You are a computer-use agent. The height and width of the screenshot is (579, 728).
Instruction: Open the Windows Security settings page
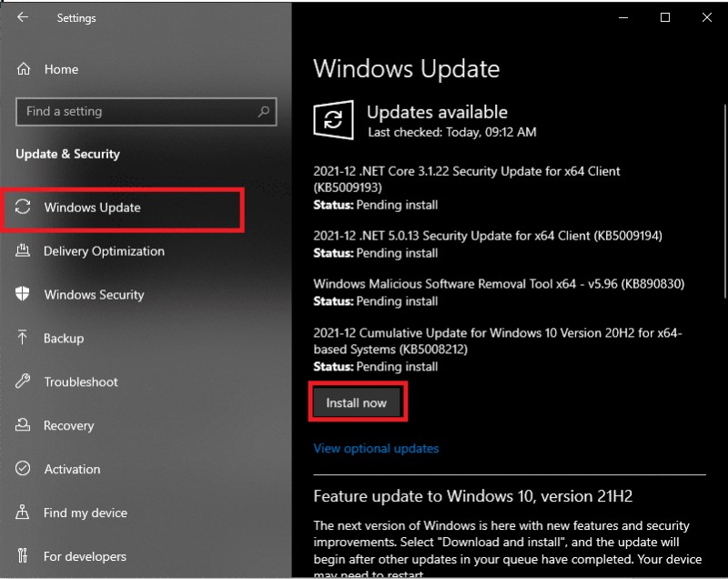96,295
